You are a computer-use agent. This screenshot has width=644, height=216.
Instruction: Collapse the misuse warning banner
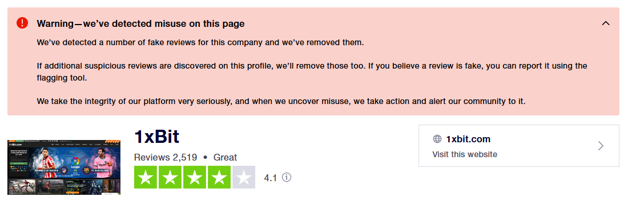click(605, 23)
